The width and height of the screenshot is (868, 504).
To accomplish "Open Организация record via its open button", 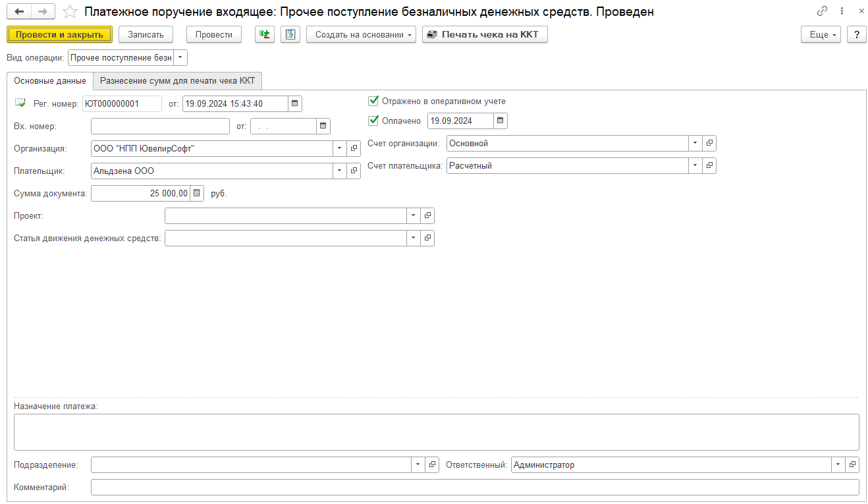I will click(354, 148).
